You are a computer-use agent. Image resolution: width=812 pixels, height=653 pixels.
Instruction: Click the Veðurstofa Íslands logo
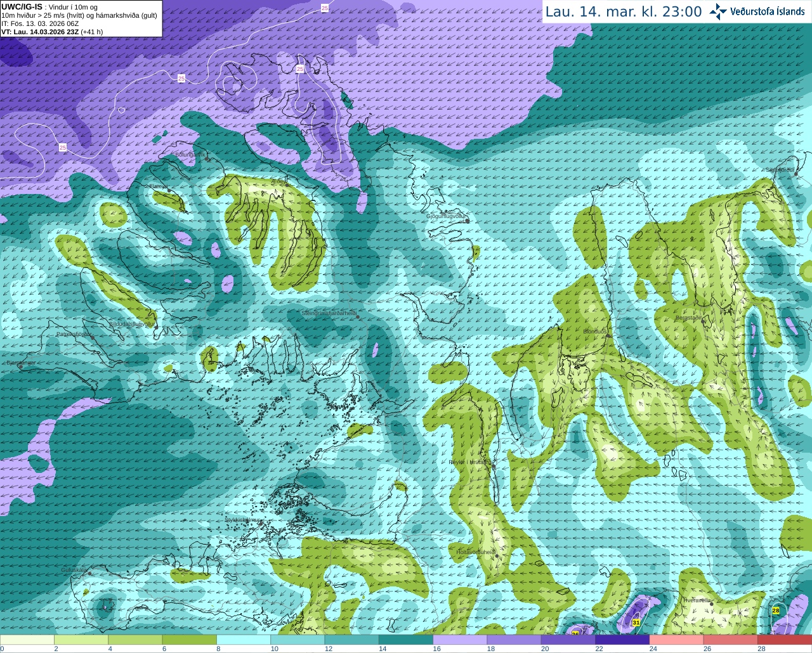[x=757, y=11]
